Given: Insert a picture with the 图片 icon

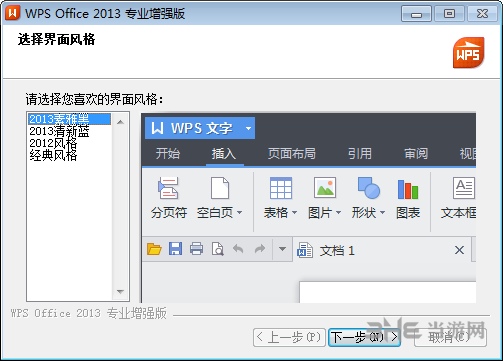Looking at the screenshot, I should [325, 188].
